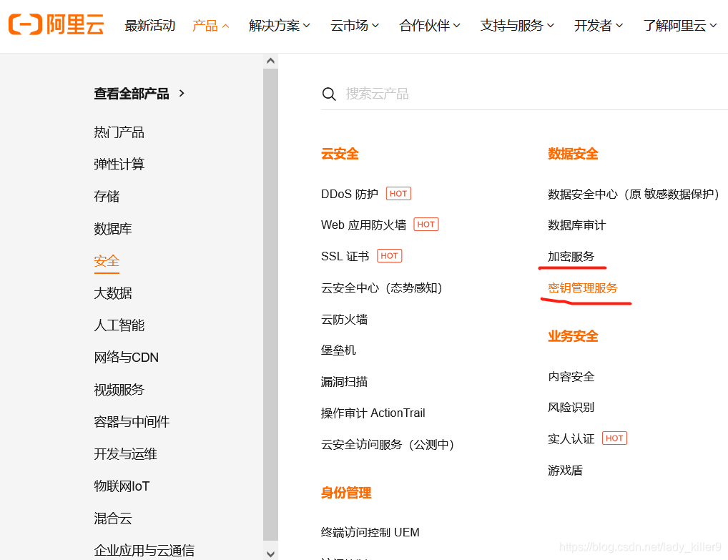Image resolution: width=728 pixels, height=560 pixels.
Task: Click the 数据安全 section heading
Action: tap(573, 154)
